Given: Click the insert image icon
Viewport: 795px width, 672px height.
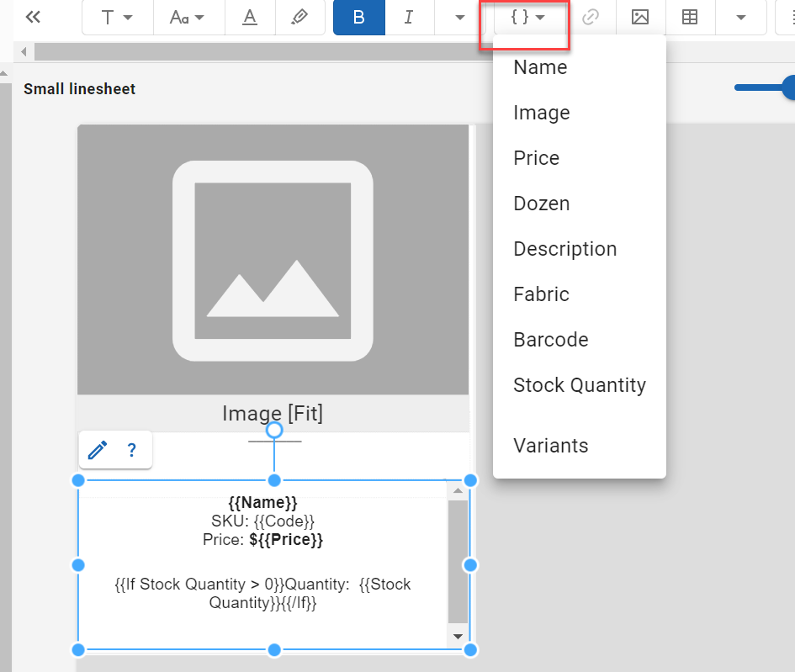Looking at the screenshot, I should point(640,17).
